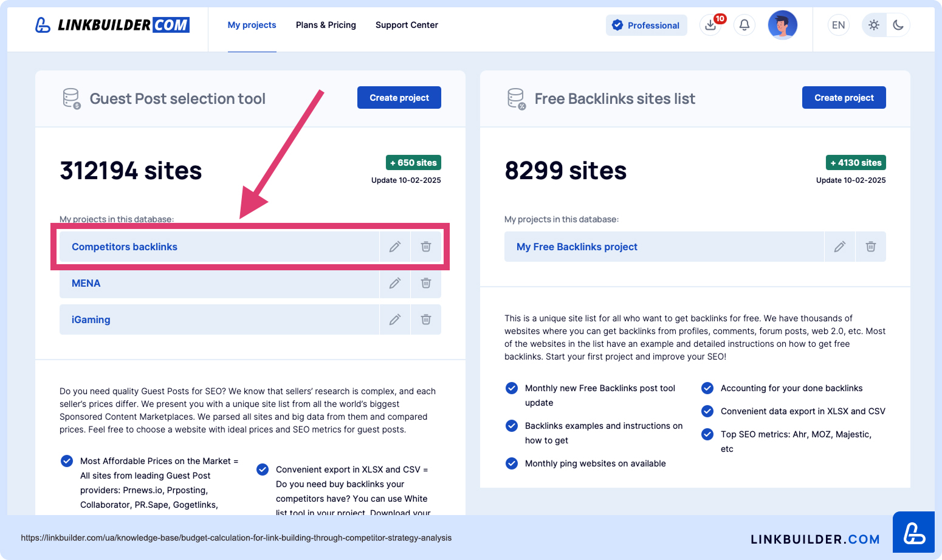Open the Competitors backlinks project

(x=125, y=247)
